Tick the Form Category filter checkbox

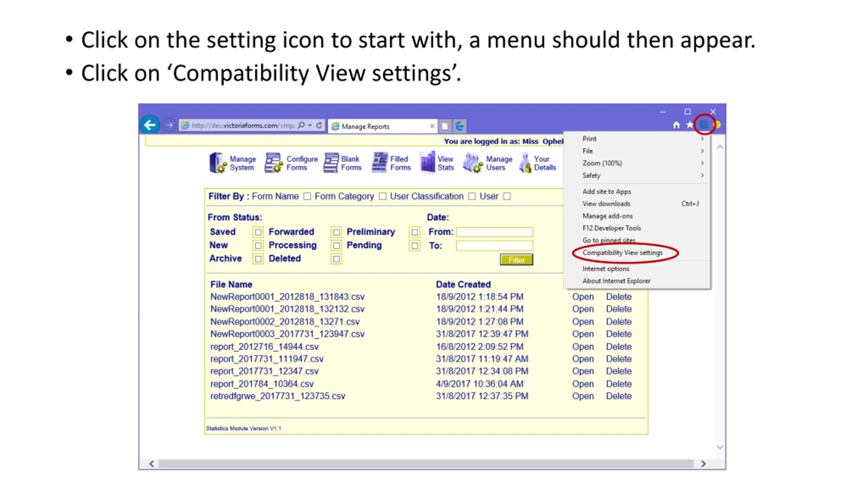382,197
